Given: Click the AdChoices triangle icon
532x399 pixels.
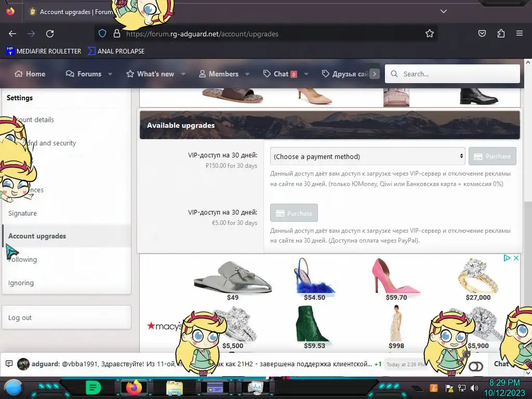Looking at the screenshot, I should point(507,258).
